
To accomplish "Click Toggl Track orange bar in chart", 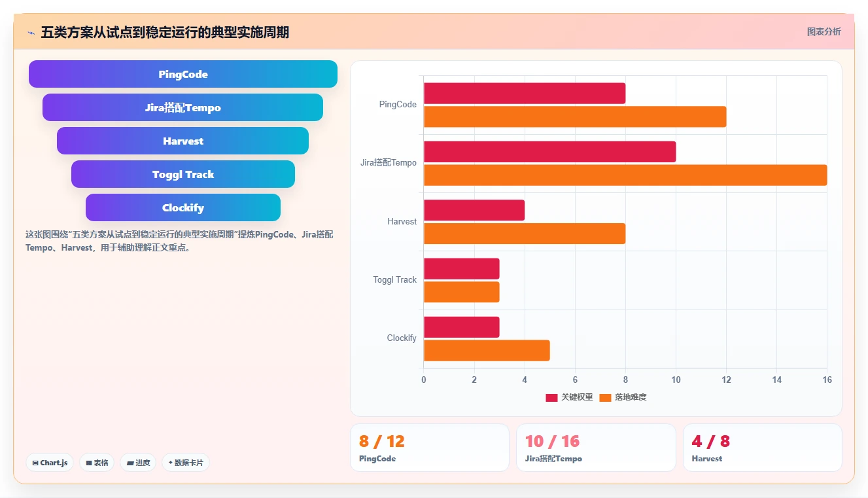I will [462, 292].
